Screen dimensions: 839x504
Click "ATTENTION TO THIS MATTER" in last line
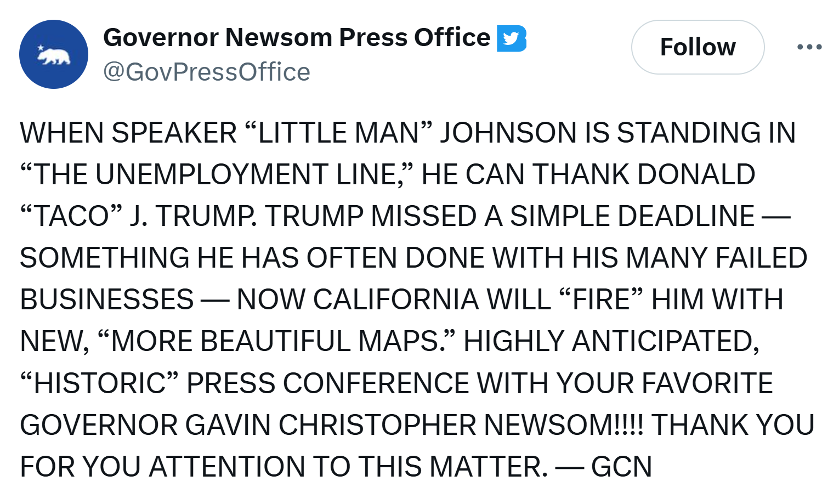[x=348, y=467]
